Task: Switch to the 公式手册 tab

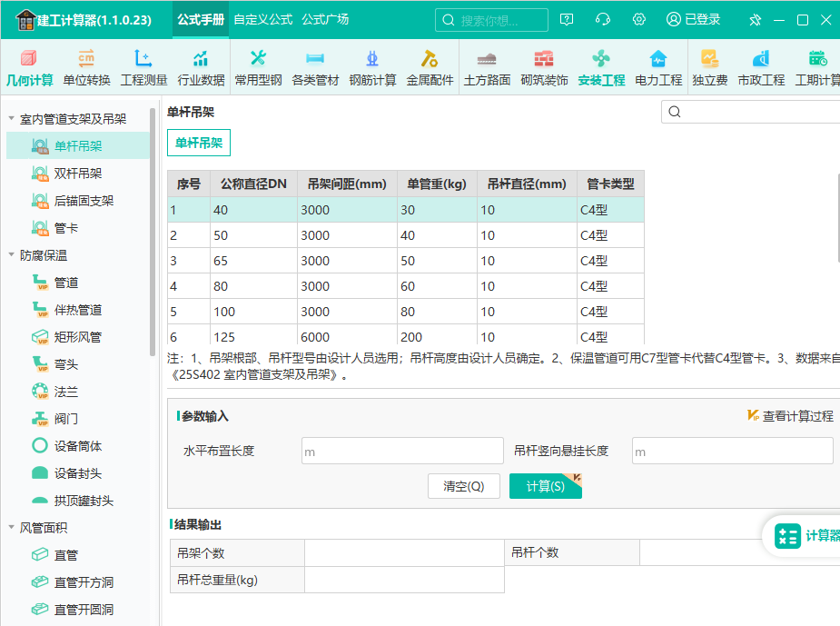Action: point(201,20)
